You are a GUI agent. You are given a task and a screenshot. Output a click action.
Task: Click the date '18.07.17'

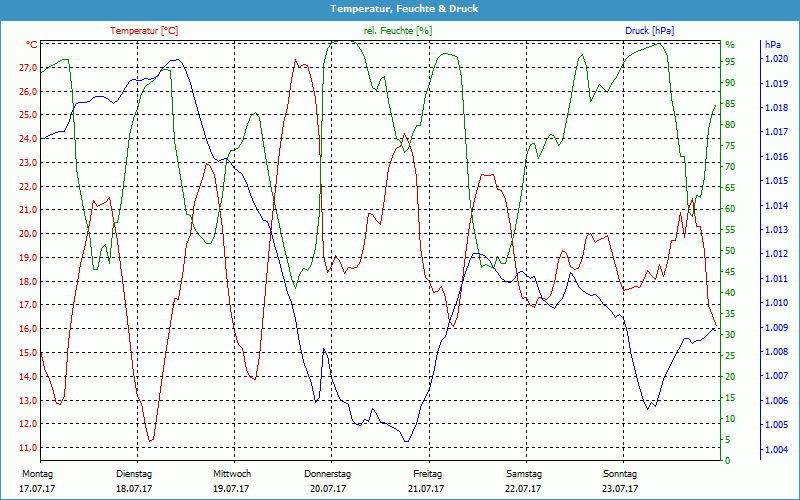pos(134,488)
